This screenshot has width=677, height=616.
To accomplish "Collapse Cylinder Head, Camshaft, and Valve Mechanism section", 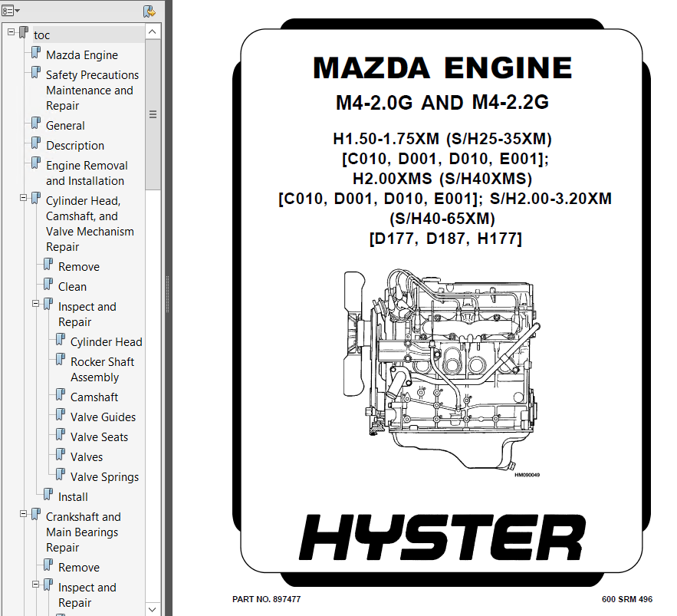I will pyautogui.click(x=24, y=198).
